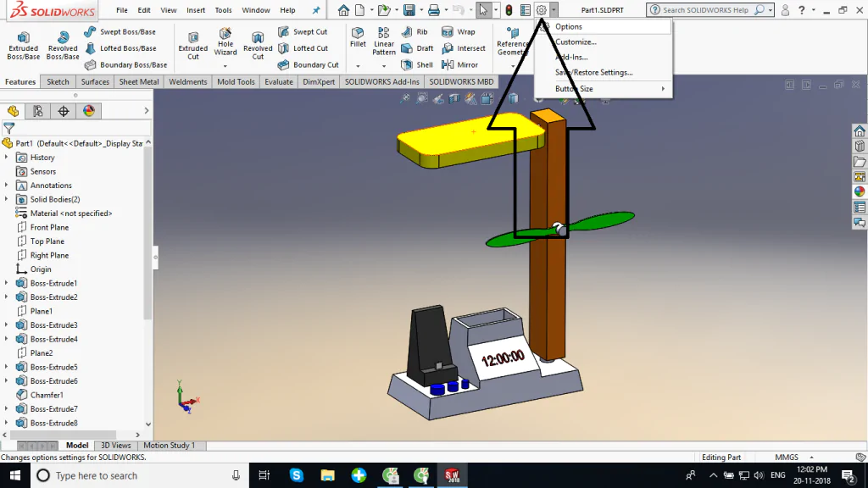868x488 pixels.
Task: Click the Save icon in top toolbar
Action: [x=409, y=10]
